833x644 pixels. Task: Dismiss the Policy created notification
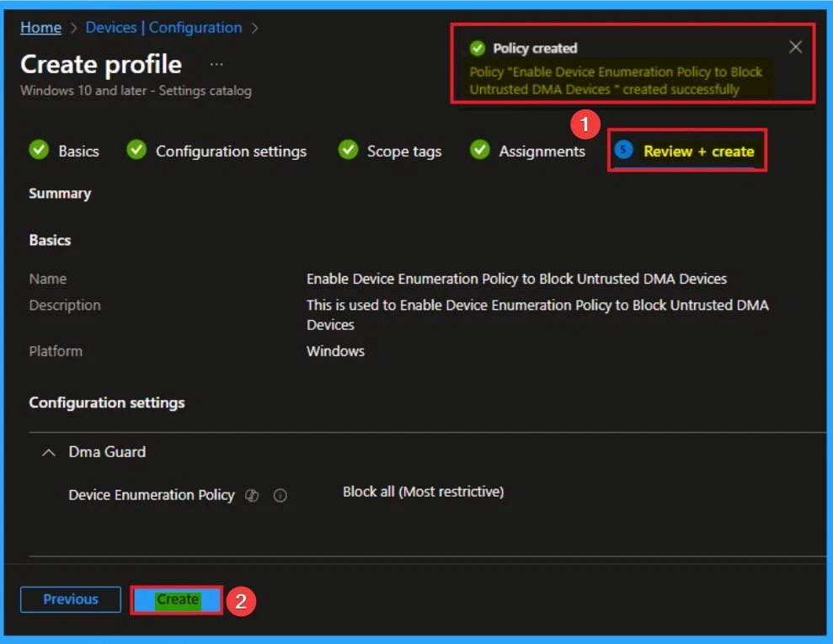tap(795, 47)
